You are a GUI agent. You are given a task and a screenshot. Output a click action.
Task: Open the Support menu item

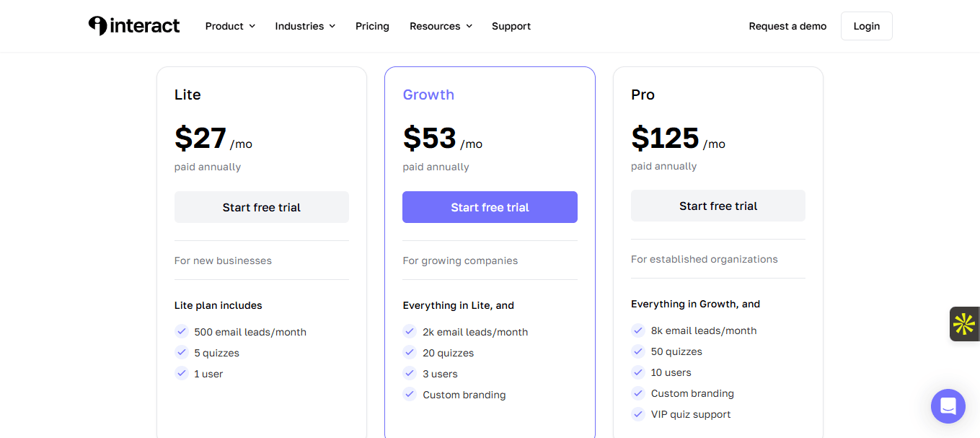(x=511, y=26)
